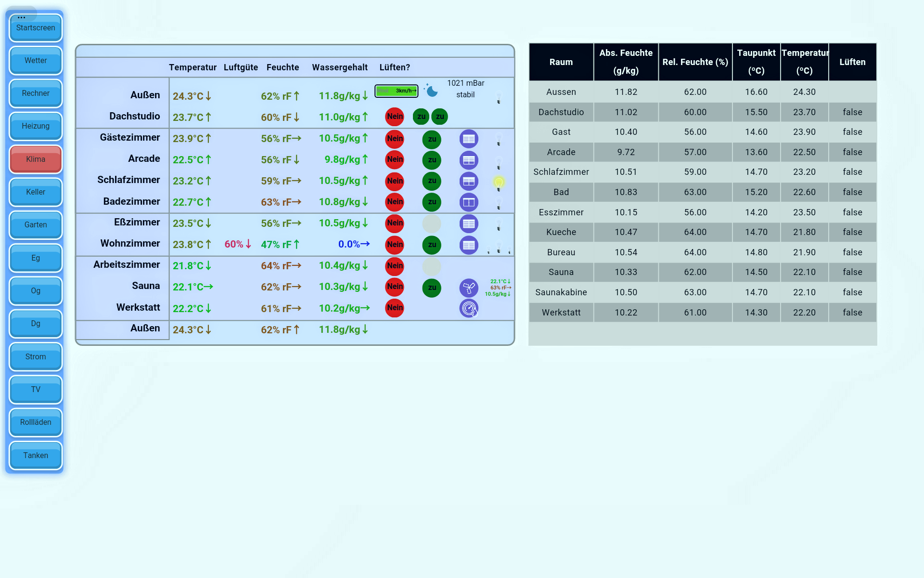Toggle the Gästezimmer light bulb
The height and width of the screenshot is (578, 924).
pos(499,140)
